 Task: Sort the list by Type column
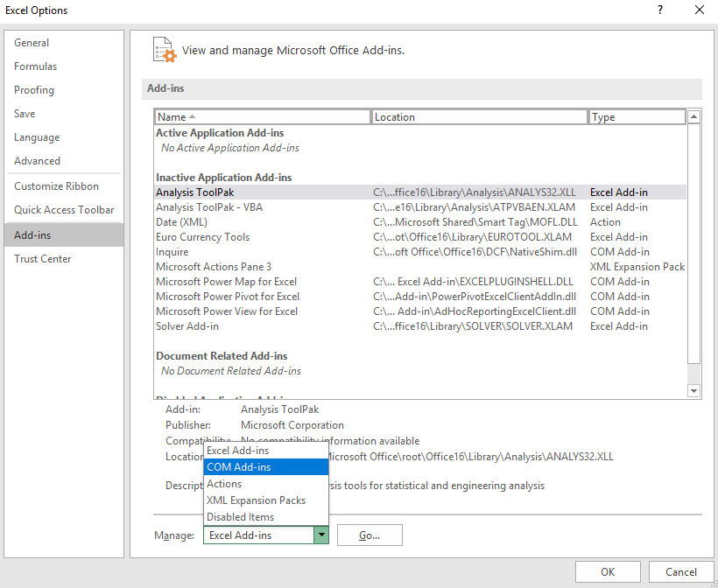pos(637,117)
